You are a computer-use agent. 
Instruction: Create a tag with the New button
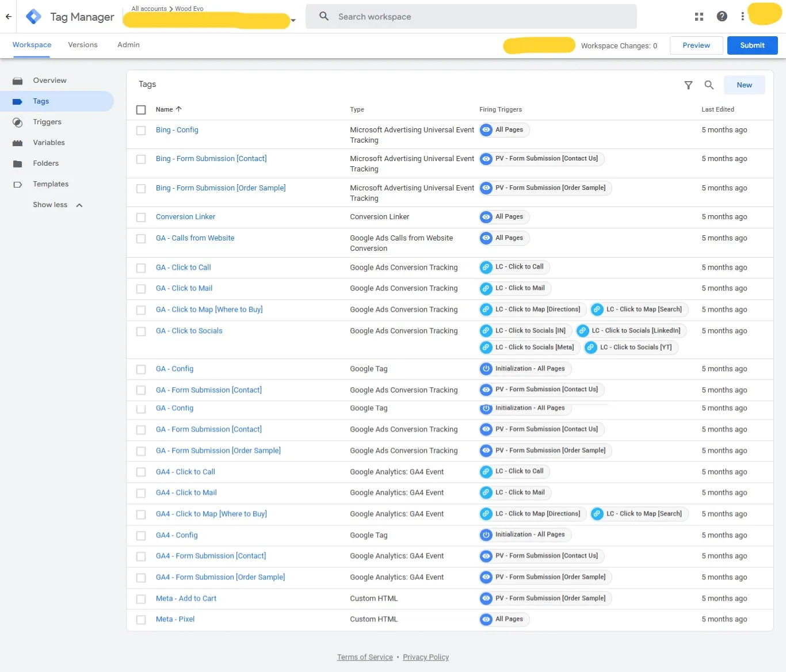(745, 85)
